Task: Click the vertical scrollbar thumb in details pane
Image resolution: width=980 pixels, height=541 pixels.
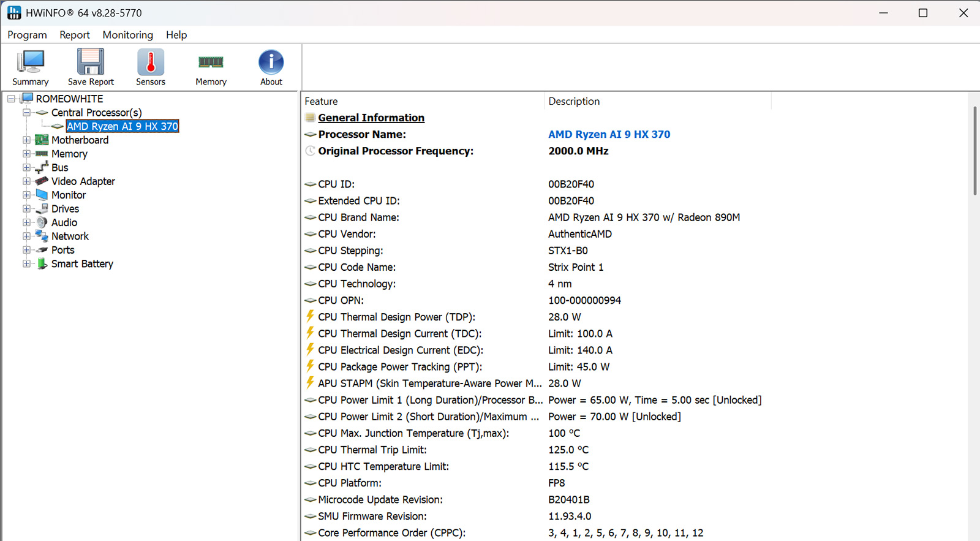Action: [x=974, y=151]
